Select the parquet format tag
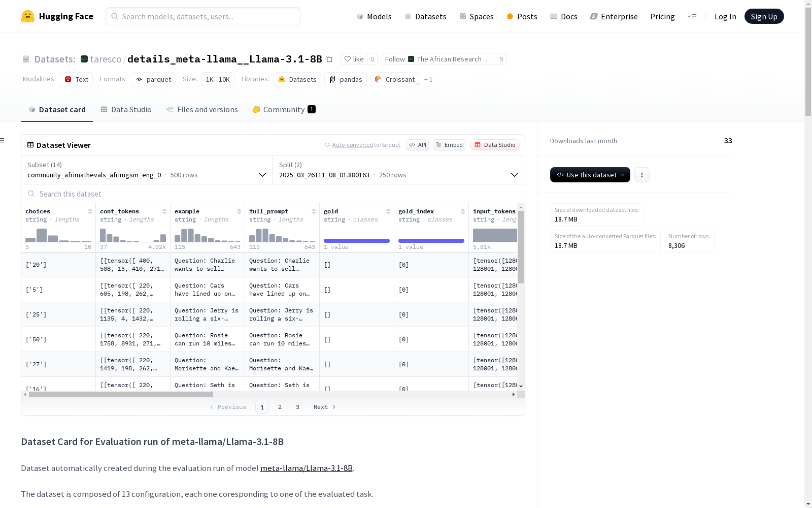The image size is (812, 508). tap(153, 79)
